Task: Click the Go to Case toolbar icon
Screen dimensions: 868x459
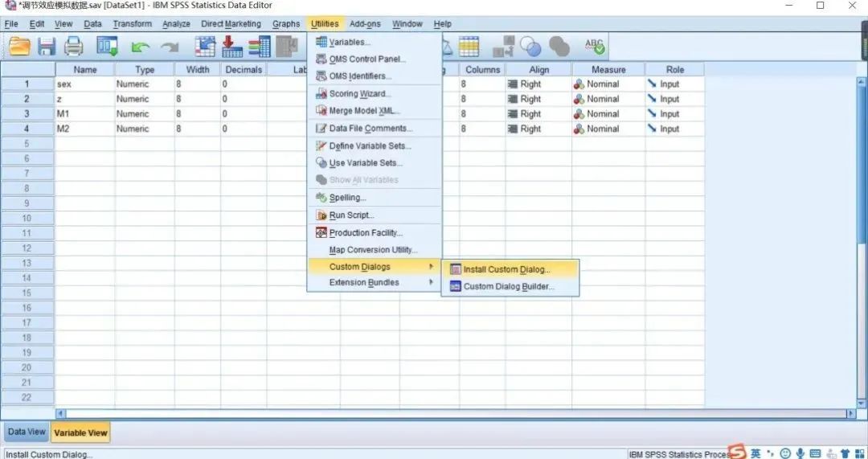Action: (205, 47)
